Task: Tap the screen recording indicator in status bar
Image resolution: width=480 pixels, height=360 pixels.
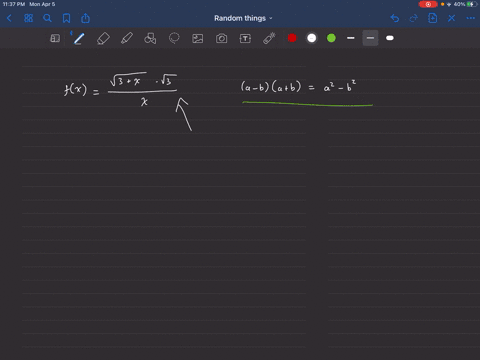Action: pyautogui.click(x=428, y=4)
